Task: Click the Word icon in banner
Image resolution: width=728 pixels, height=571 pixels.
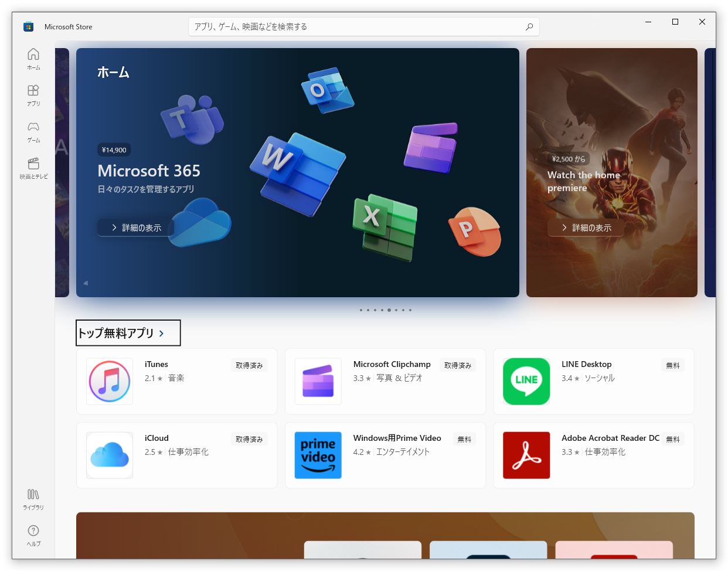Action: [x=297, y=174]
